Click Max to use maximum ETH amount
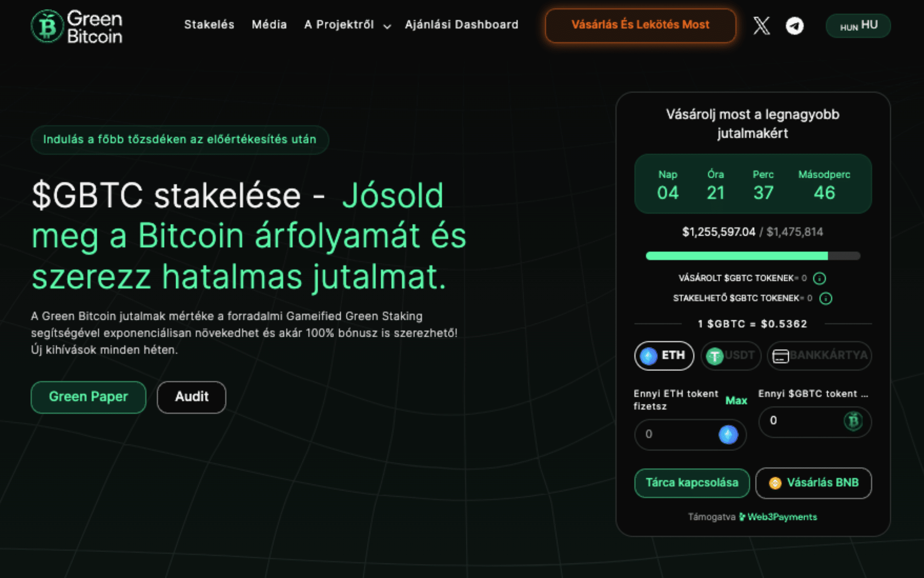The image size is (924, 578). pyautogui.click(x=736, y=401)
